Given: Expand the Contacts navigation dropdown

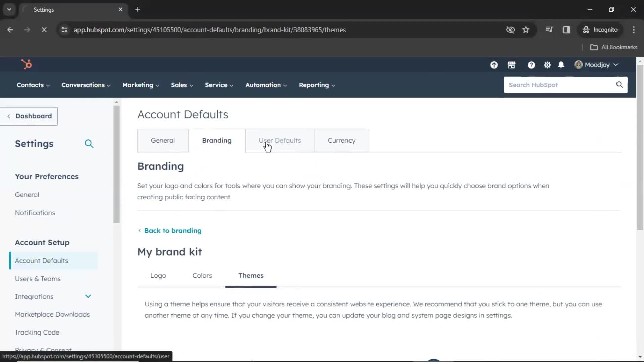Looking at the screenshot, I should click(x=33, y=85).
